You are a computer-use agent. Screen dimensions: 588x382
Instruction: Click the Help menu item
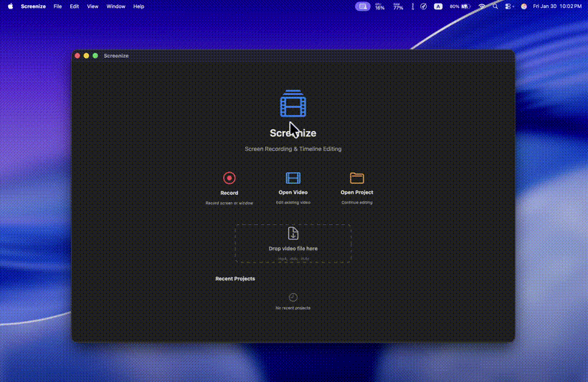[138, 6]
